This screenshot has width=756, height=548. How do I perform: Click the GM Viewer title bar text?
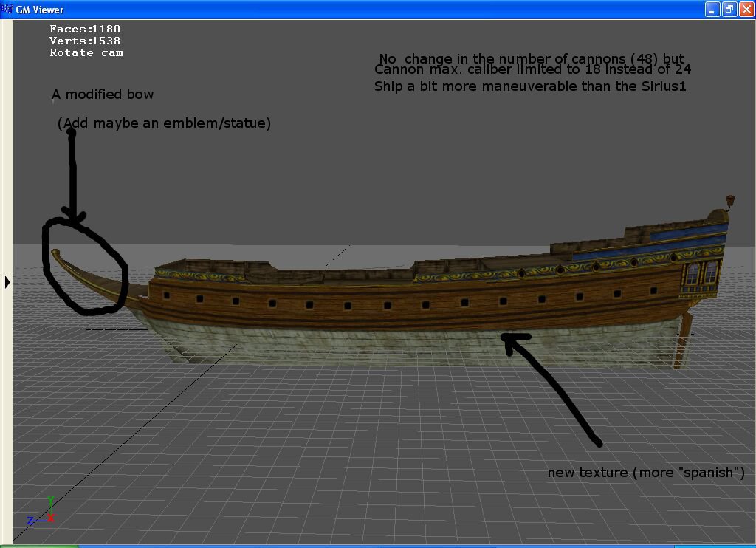[40, 9]
